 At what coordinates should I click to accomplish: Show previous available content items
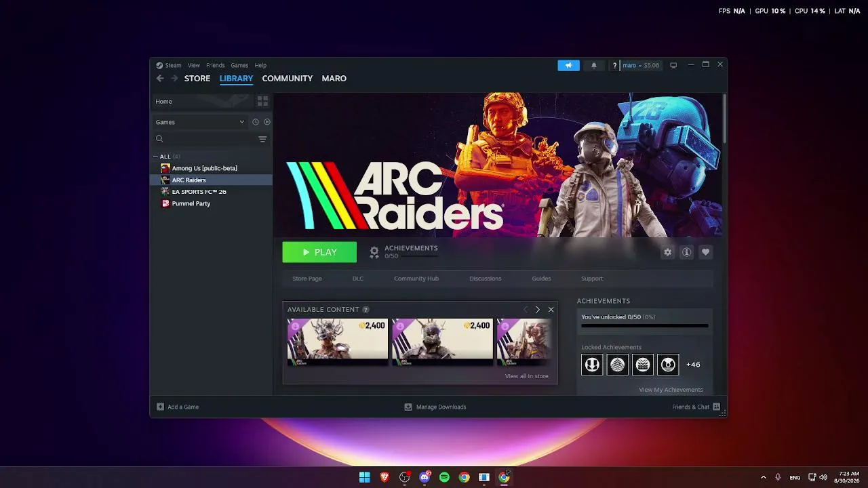click(525, 310)
